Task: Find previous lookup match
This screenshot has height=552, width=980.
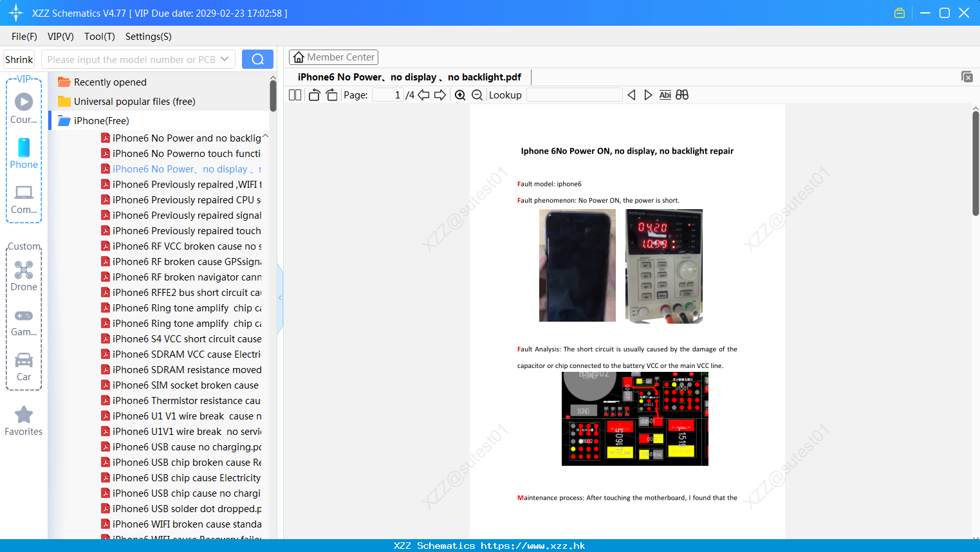Action: pos(631,95)
